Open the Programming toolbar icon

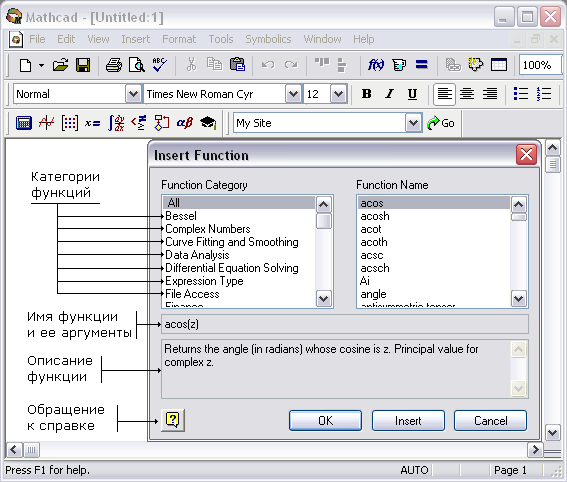(x=162, y=123)
